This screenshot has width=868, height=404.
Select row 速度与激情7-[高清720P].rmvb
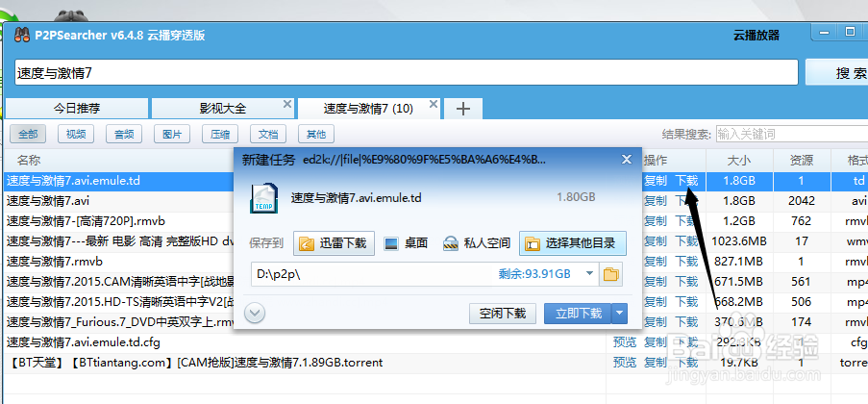pos(86,220)
